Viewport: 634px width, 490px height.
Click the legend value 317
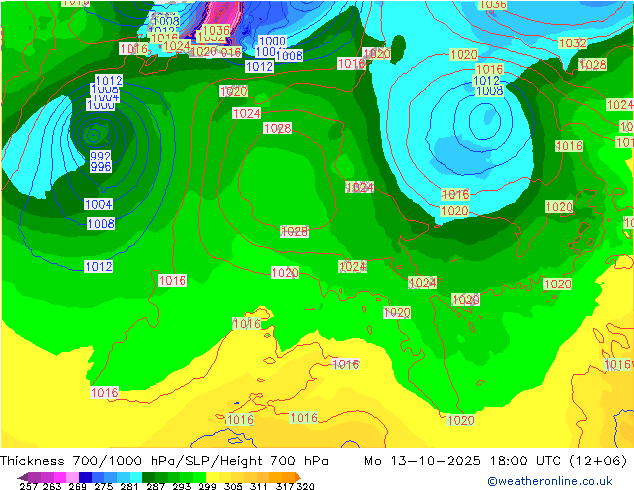pos(285,486)
